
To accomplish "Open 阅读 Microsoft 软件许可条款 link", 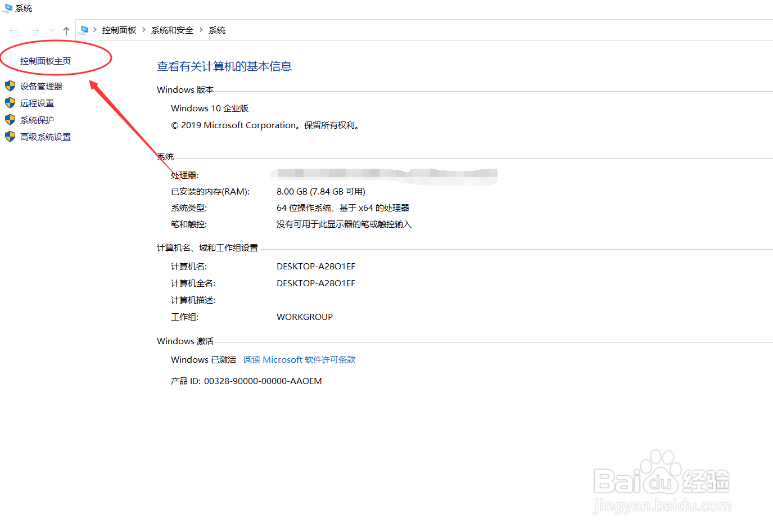I will click(299, 359).
